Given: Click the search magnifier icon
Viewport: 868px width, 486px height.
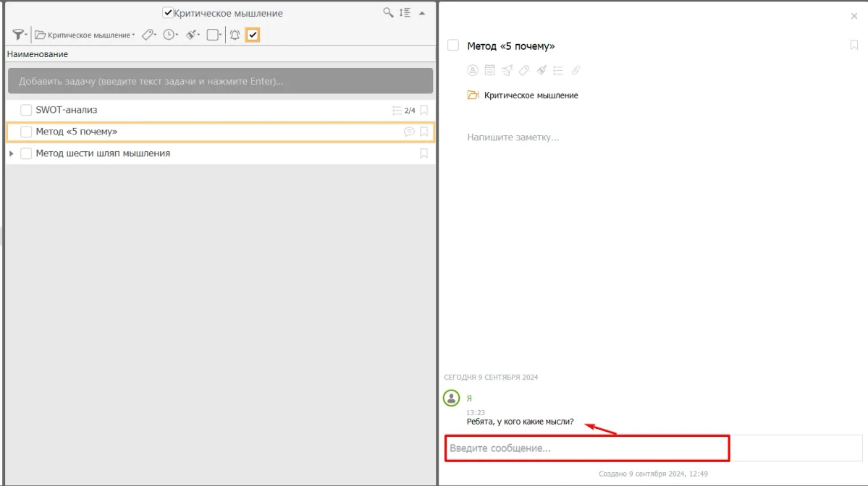Looking at the screenshot, I should click(x=389, y=13).
